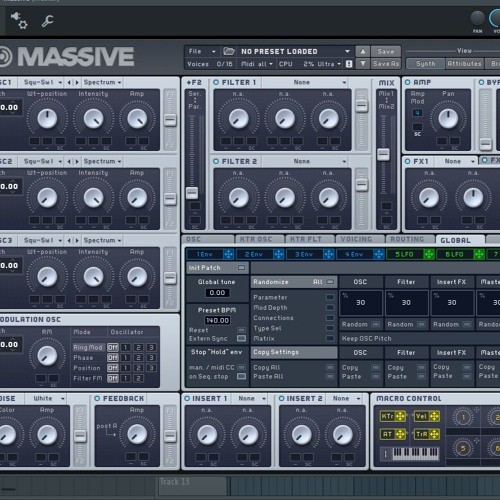Toggle the AMP section power button
The image size is (500, 500).
407,82
